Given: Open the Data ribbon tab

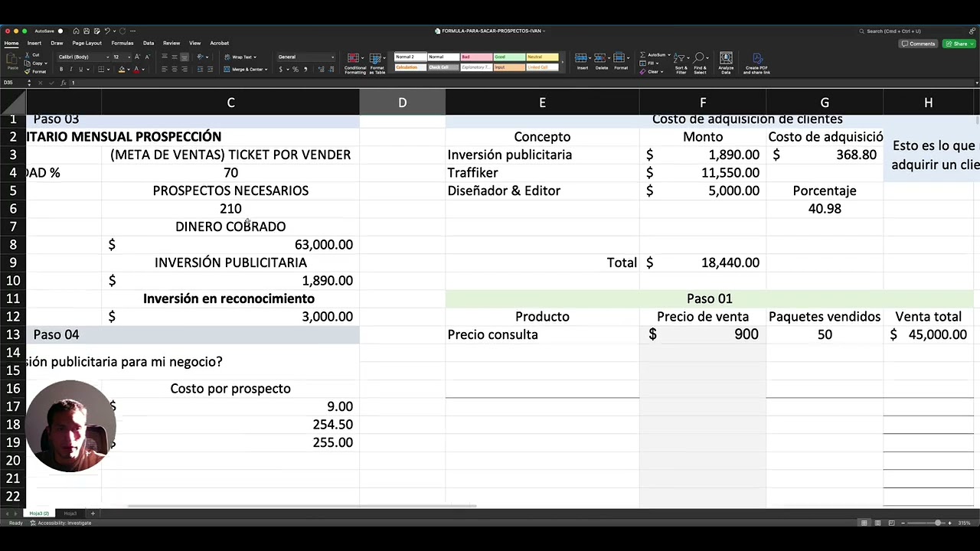Looking at the screenshot, I should pyautogui.click(x=149, y=43).
